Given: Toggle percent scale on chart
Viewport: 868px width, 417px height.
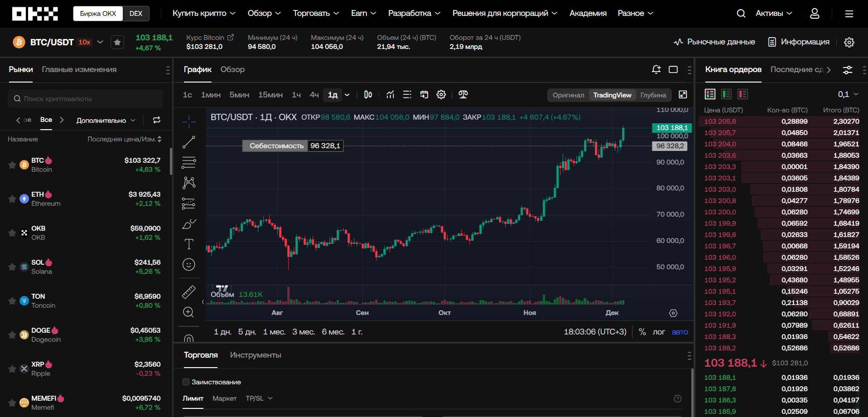Looking at the screenshot, I should pyautogui.click(x=642, y=332).
